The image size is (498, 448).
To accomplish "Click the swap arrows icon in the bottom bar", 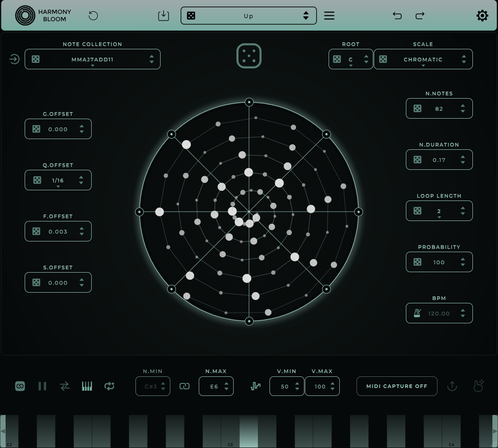I will pyautogui.click(x=65, y=386).
